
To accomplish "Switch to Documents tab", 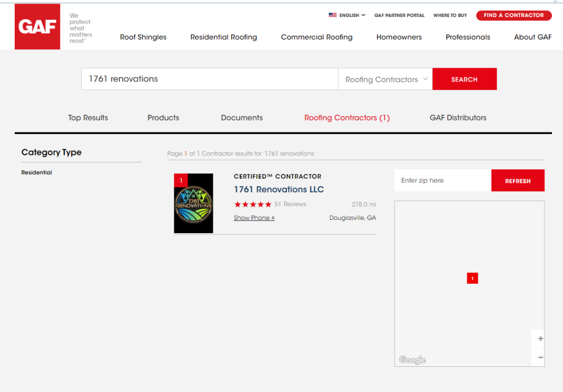I will [x=242, y=118].
